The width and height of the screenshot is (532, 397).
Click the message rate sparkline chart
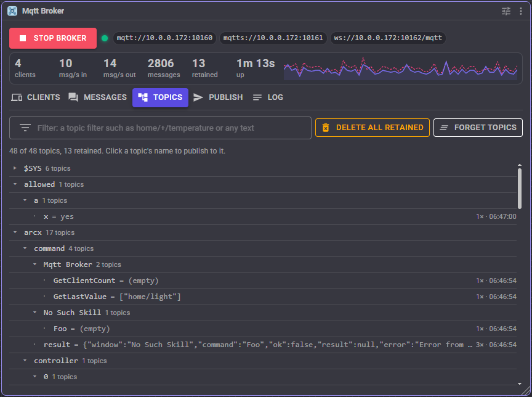pyautogui.click(x=400, y=68)
